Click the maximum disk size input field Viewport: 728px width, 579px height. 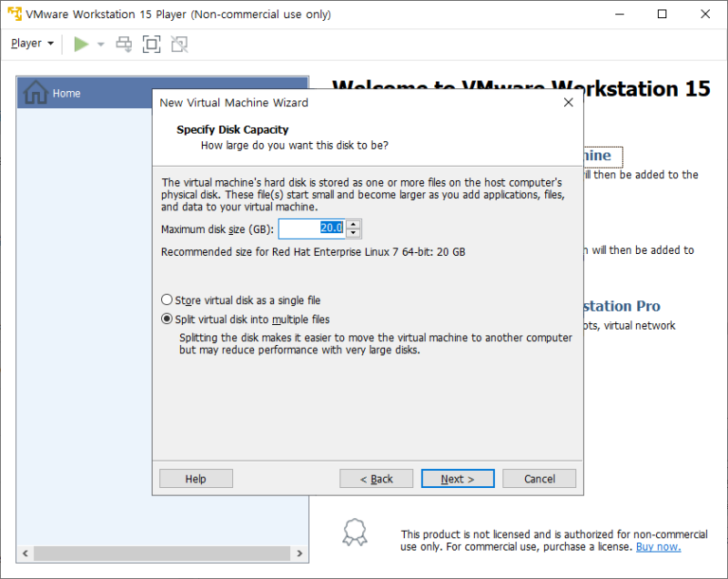(x=309, y=229)
